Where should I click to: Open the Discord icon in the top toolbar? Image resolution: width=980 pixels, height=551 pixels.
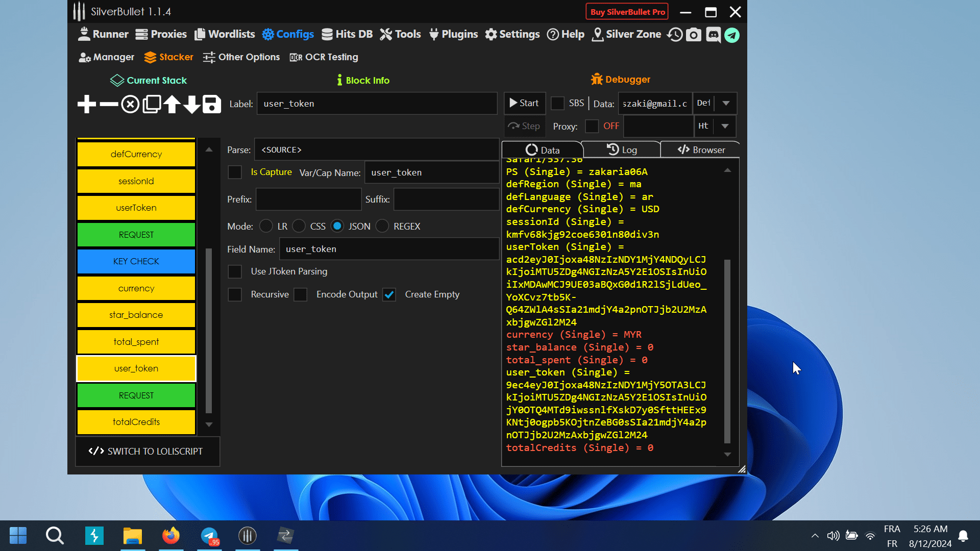pos(713,35)
